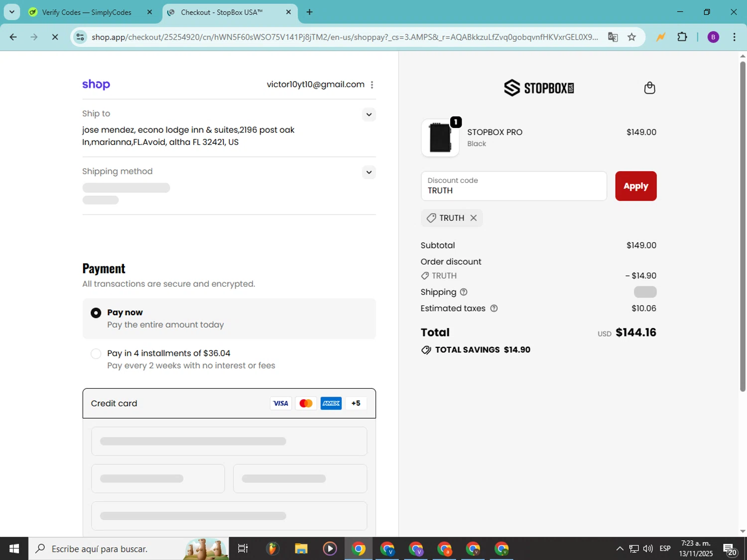Click the American Express icon
Viewport: 747px width, 560px height.
(331, 403)
